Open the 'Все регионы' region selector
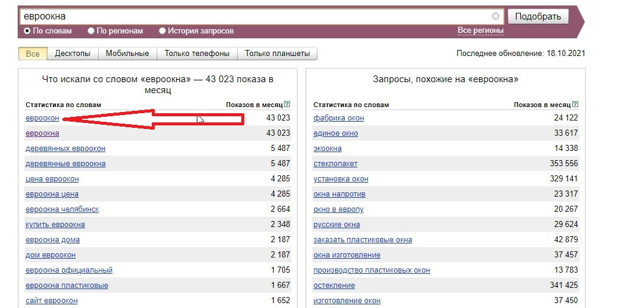The width and height of the screenshot is (644, 308). pyautogui.click(x=480, y=30)
